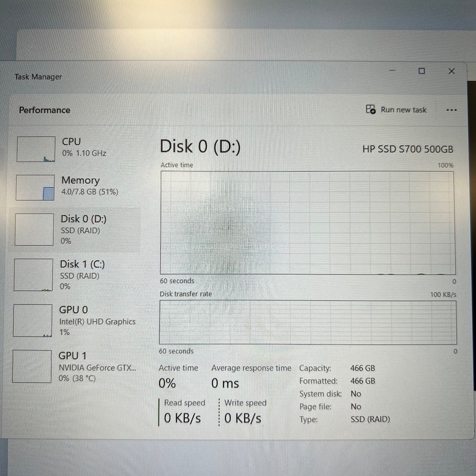Click the Memory usage mini graph

tap(35, 188)
